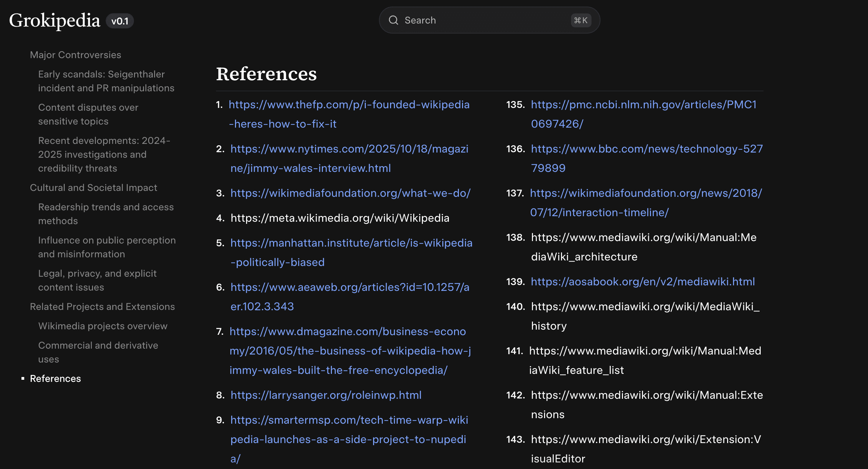The image size is (868, 469).
Task: Open reference 2 nytimes.com Jimmy Wales interview
Action: [x=349, y=158]
